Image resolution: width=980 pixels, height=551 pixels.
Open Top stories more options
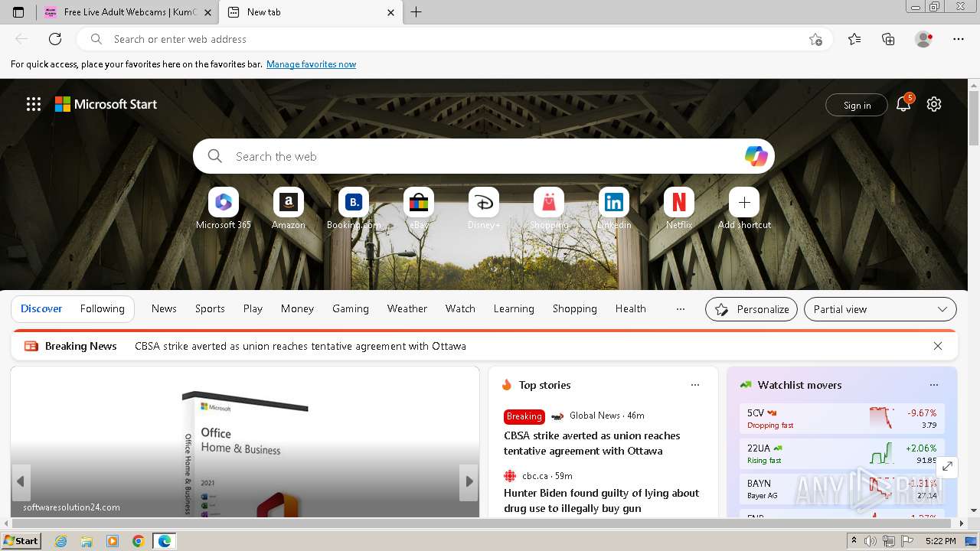point(695,385)
